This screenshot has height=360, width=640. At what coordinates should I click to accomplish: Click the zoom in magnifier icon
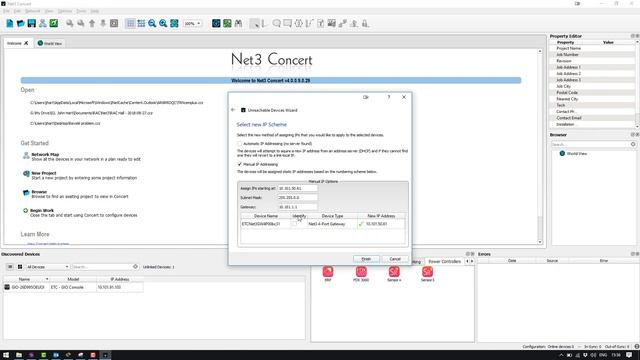click(163, 23)
